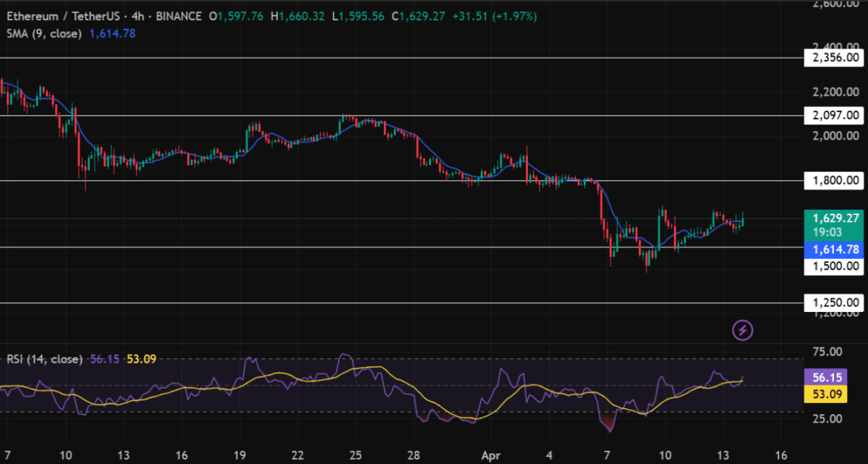This screenshot has width=868, height=464.
Task: Click the 2,356.00 price line label
Action: click(834, 57)
